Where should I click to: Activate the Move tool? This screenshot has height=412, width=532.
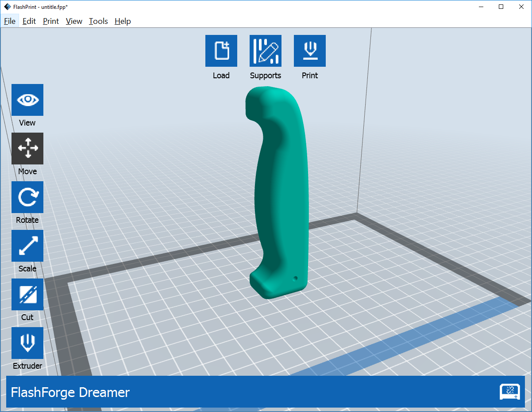[x=27, y=149]
